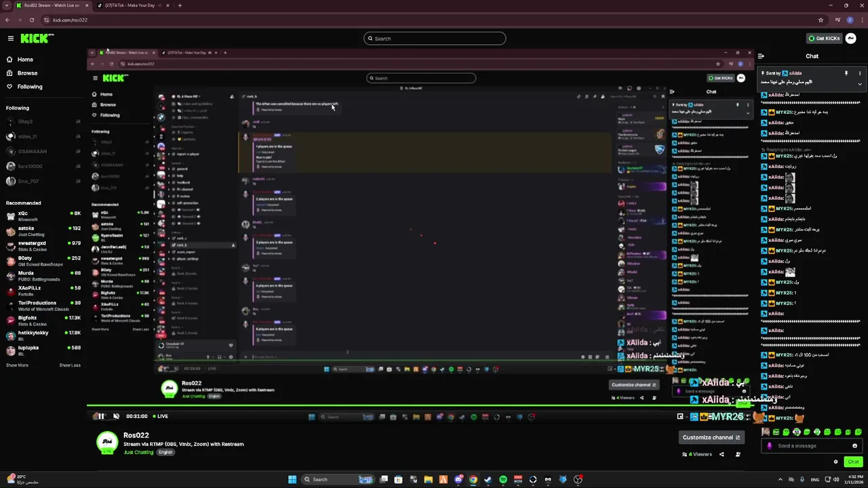Open File Explorer from the taskbar
Image resolution: width=868 pixels, height=488 pixels.
pos(429,479)
